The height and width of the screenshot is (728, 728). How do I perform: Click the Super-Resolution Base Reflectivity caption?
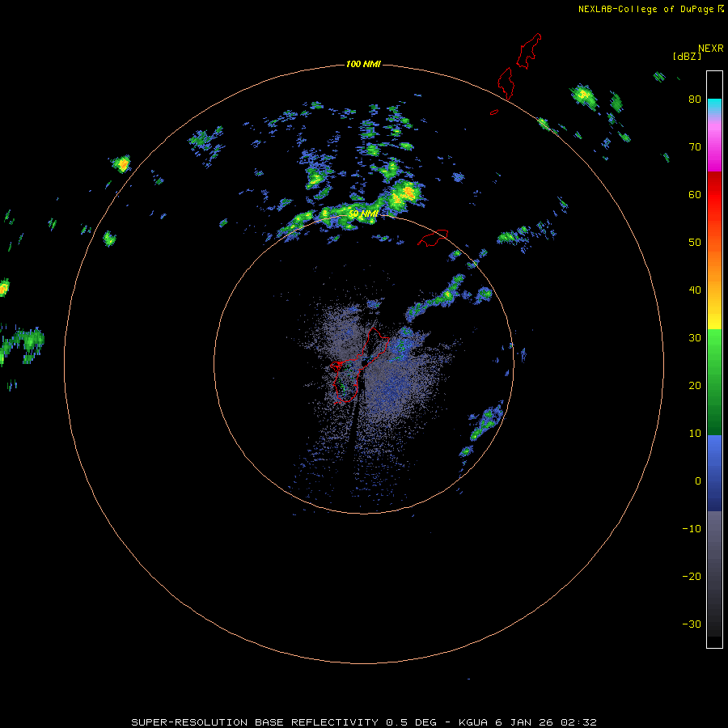[363, 722]
